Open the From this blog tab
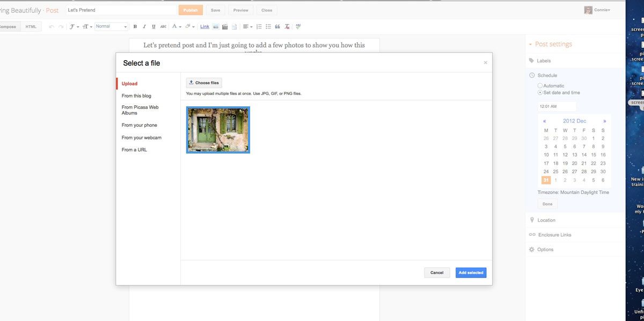The height and width of the screenshot is (321, 644). (x=136, y=96)
